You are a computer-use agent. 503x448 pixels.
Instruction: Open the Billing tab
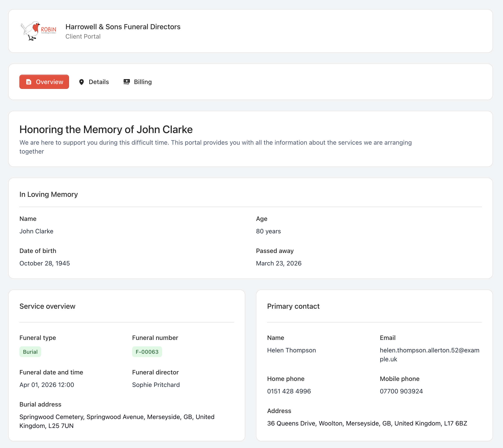click(x=138, y=82)
